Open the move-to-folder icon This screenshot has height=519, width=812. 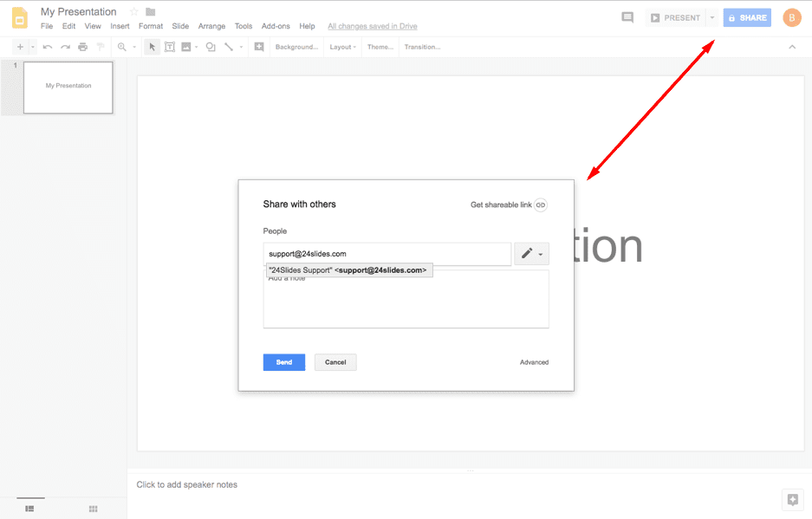[x=151, y=11]
